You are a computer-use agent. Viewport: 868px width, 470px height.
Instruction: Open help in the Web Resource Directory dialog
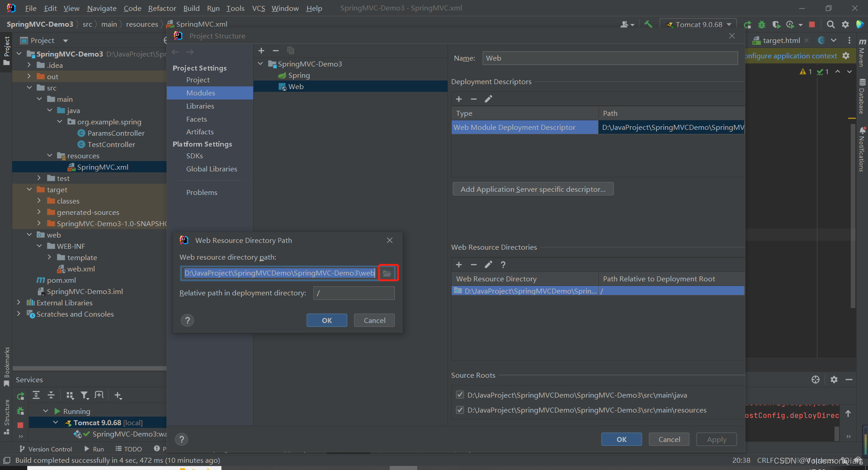click(187, 320)
